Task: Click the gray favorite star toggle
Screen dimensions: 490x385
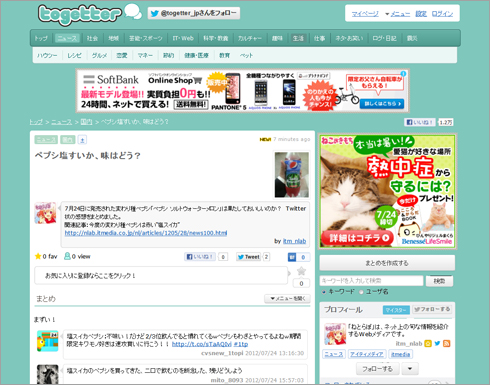Action: (x=301, y=271)
